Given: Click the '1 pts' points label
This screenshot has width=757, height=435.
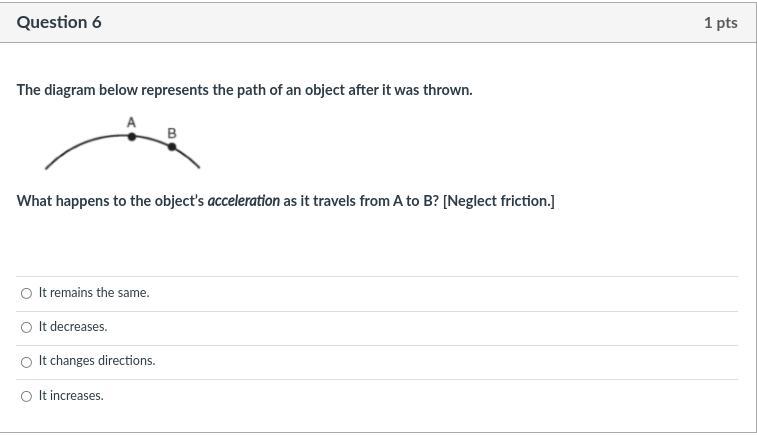Looking at the screenshot, I should (720, 23).
